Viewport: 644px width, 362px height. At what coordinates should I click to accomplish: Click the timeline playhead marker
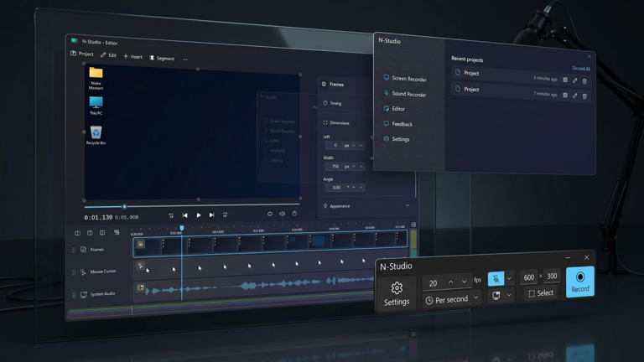[x=181, y=228]
